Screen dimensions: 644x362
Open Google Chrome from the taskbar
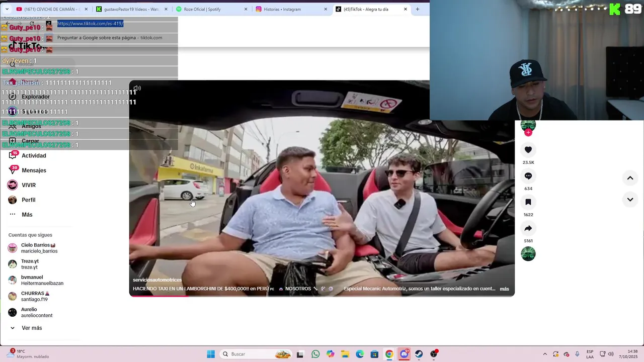pos(389,354)
